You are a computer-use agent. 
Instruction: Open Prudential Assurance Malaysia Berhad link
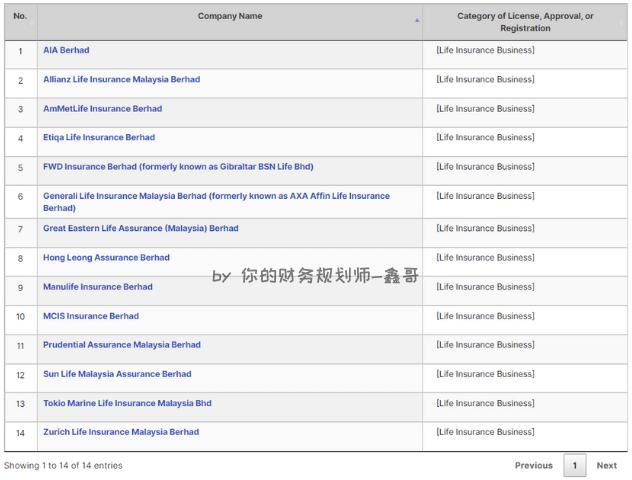[x=122, y=345]
